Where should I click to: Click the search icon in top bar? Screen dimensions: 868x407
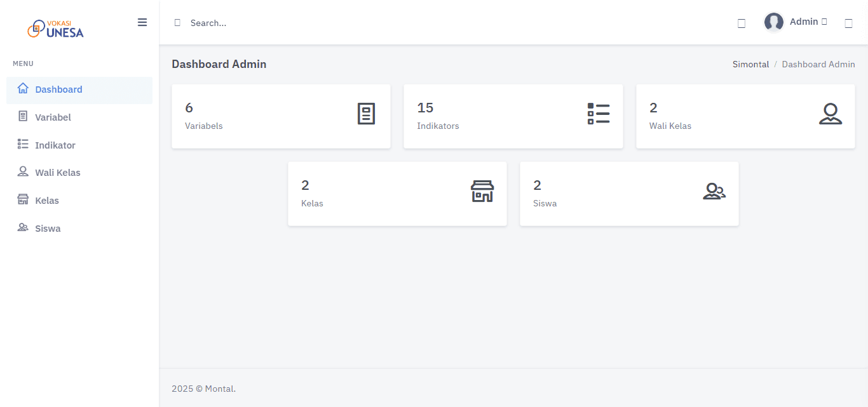(x=177, y=23)
